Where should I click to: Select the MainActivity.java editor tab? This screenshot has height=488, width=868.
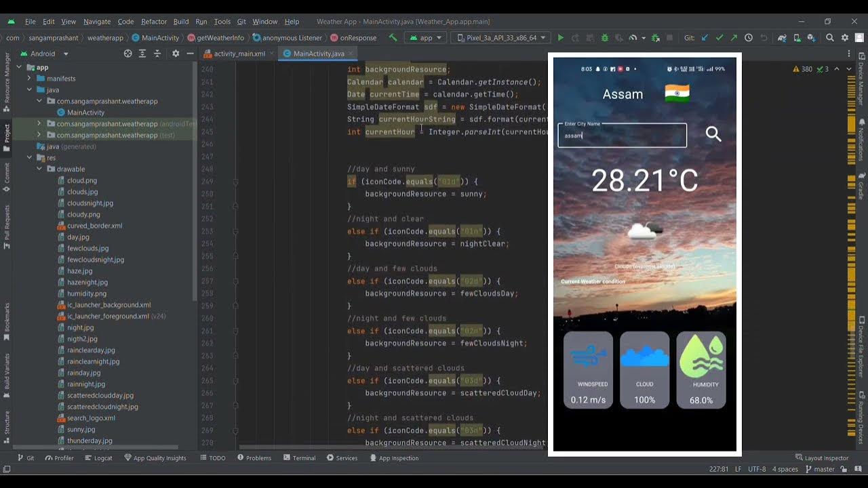(319, 54)
